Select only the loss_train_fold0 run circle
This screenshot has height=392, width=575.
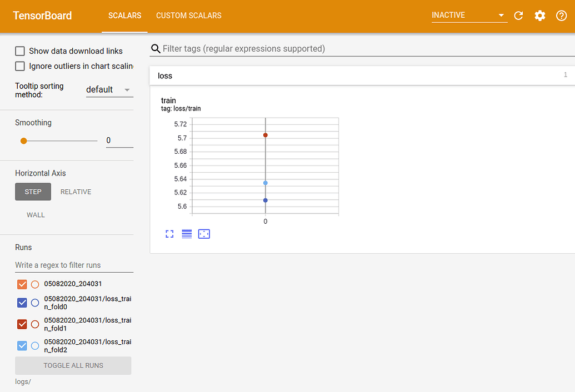click(35, 303)
